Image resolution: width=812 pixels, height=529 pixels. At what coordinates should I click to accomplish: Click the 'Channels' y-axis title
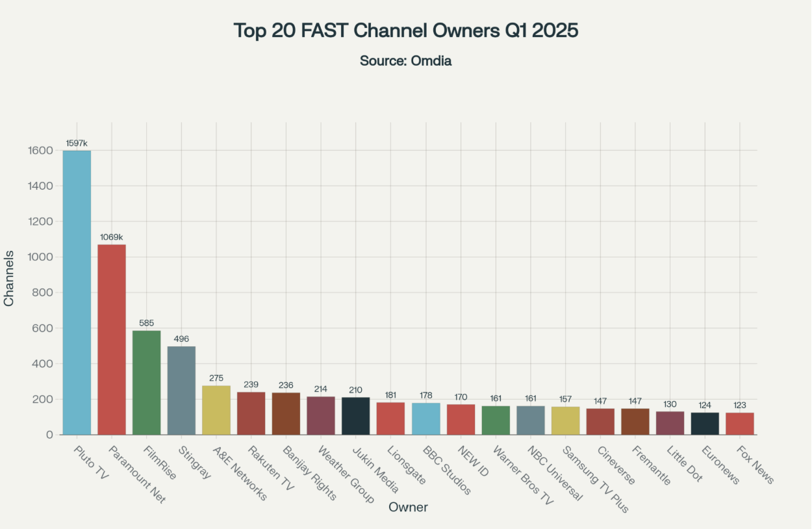[9, 278]
